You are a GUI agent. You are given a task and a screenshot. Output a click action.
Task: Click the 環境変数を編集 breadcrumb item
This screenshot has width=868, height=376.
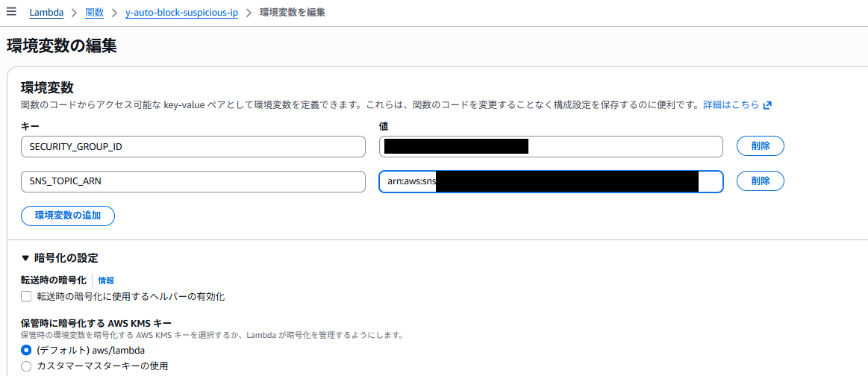click(292, 13)
